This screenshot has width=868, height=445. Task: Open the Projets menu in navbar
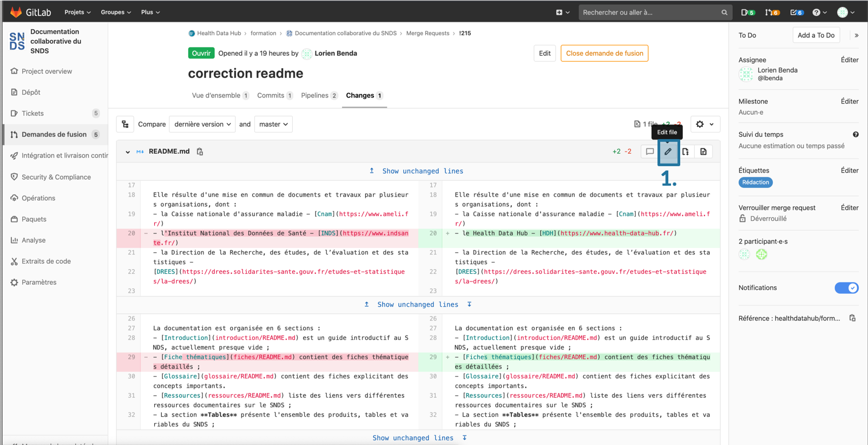point(77,12)
